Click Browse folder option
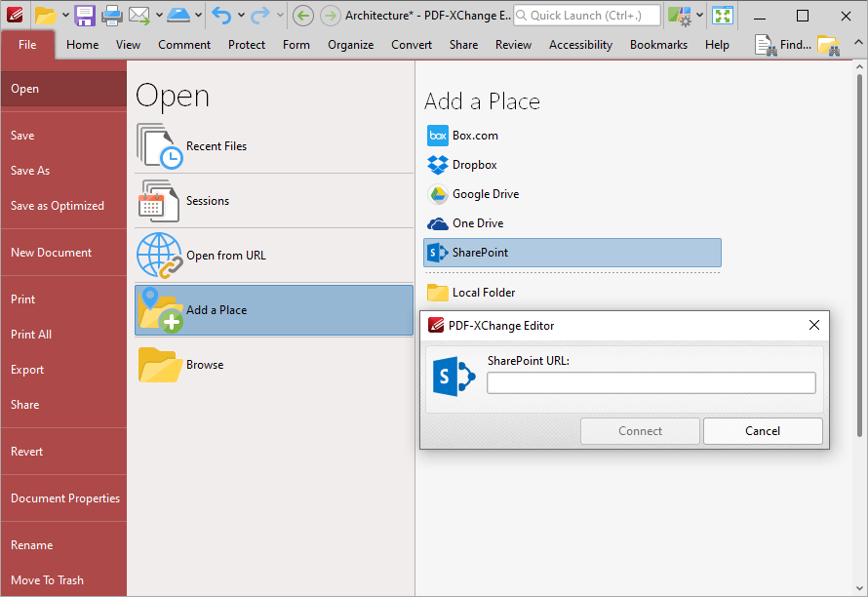Viewport: 868px width, 597px height. click(x=273, y=365)
